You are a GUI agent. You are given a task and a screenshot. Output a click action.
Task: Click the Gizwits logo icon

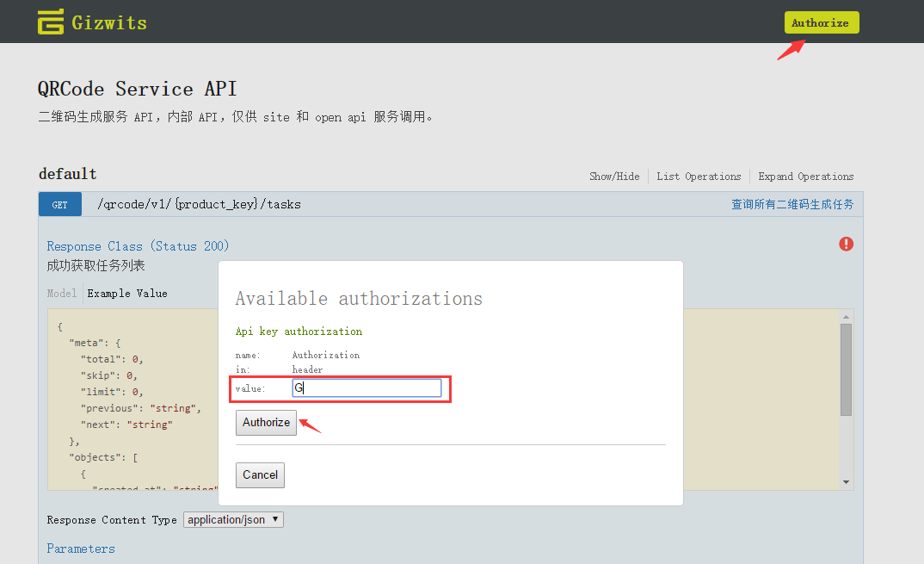(51, 22)
